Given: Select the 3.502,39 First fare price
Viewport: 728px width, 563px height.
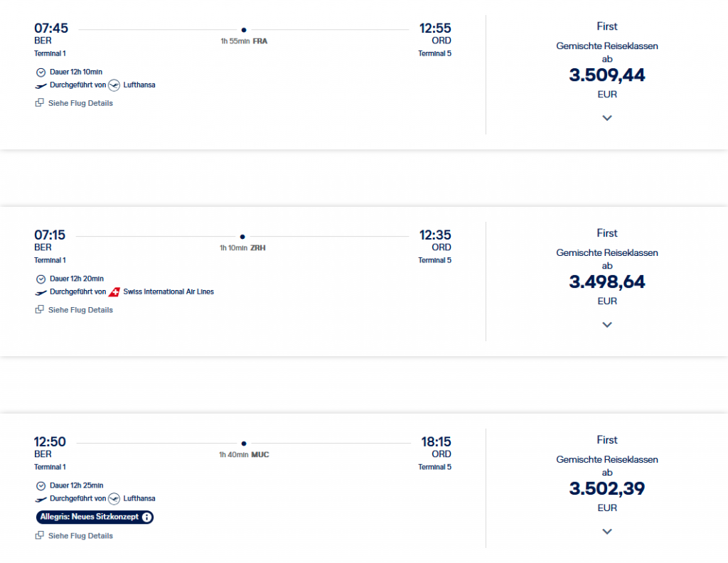Looking at the screenshot, I should pos(607,489).
